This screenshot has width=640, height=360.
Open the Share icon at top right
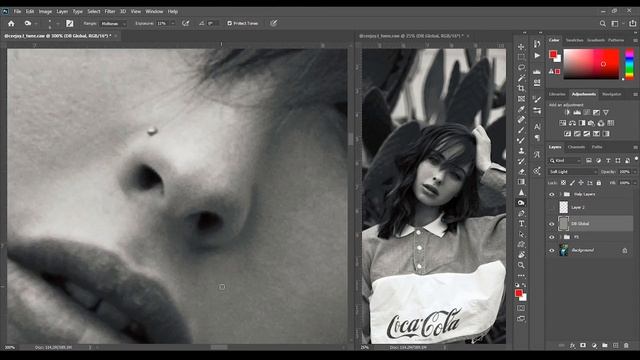(632, 24)
